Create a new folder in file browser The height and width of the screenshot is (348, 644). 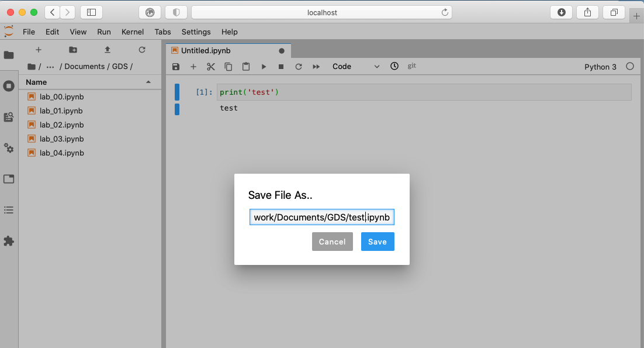coord(73,50)
